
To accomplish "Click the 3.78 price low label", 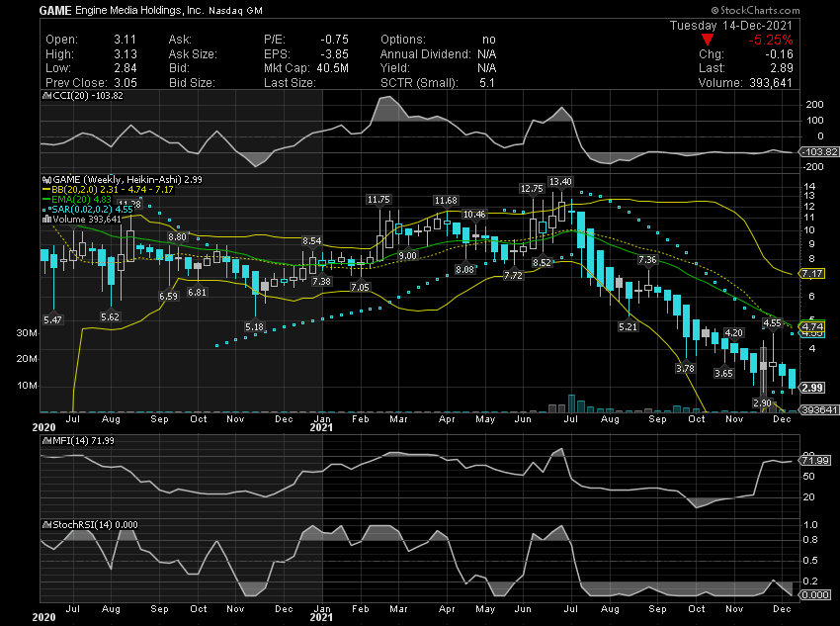I will [x=685, y=368].
